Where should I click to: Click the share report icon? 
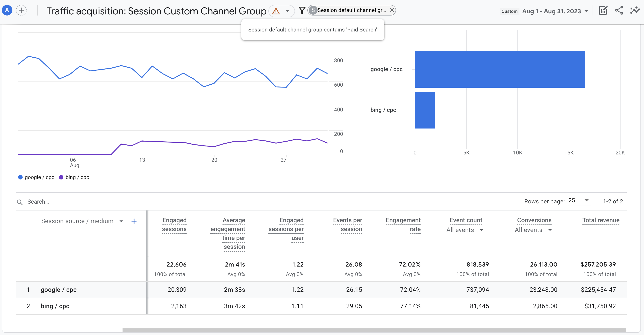pyautogui.click(x=619, y=10)
